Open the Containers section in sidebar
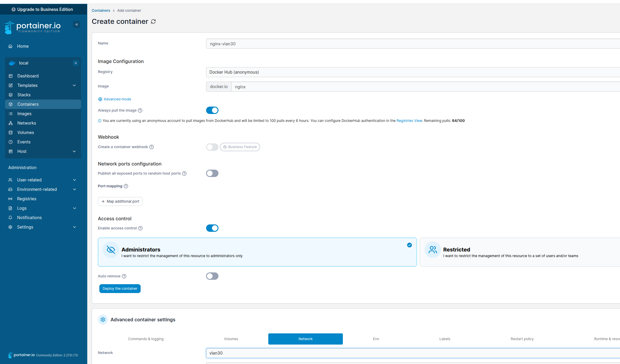The width and height of the screenshot is (620, 364). [x=28, y=104]
